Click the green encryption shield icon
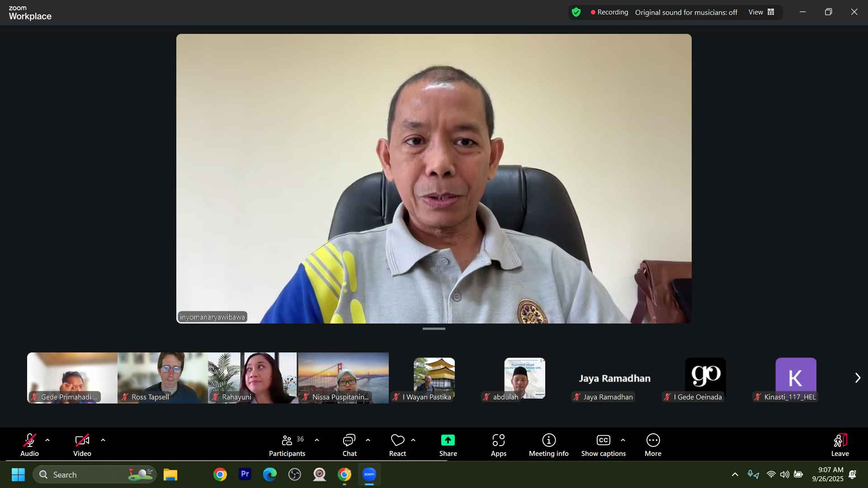Viewport: 868px width, 488px height. [576, 12]
